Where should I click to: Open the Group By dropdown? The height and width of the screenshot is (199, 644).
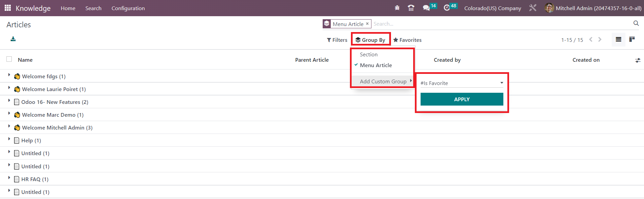(x=370, y=40)
